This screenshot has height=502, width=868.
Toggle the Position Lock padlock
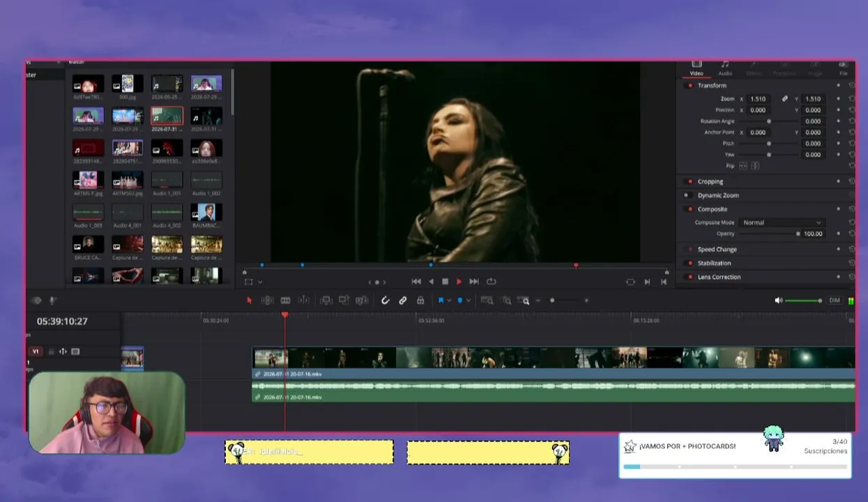(420, 301)
